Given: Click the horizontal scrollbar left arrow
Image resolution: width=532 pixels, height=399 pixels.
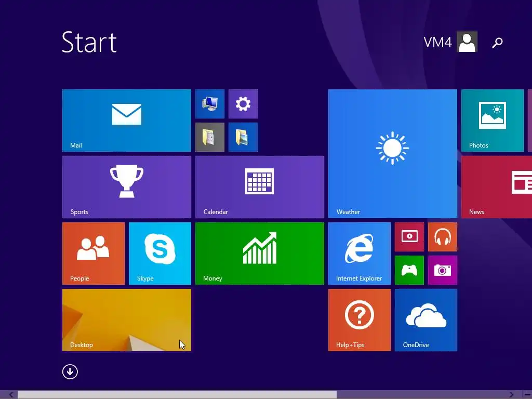Looking at the screenshot, I should [x=11, y=395].
